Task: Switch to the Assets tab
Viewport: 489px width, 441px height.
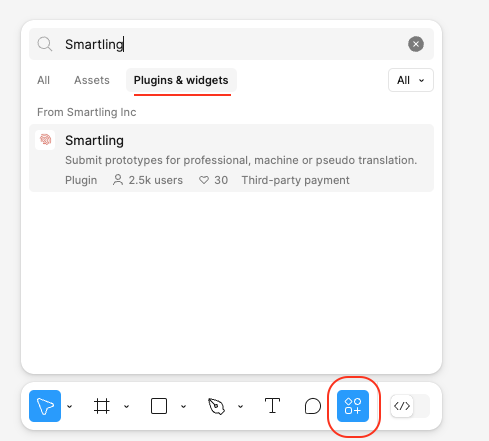Action: [92, 80]
